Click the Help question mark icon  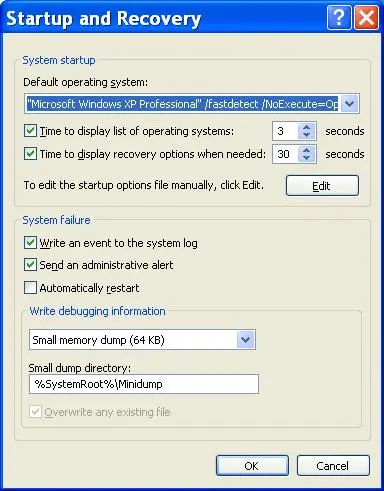(339, 17)
